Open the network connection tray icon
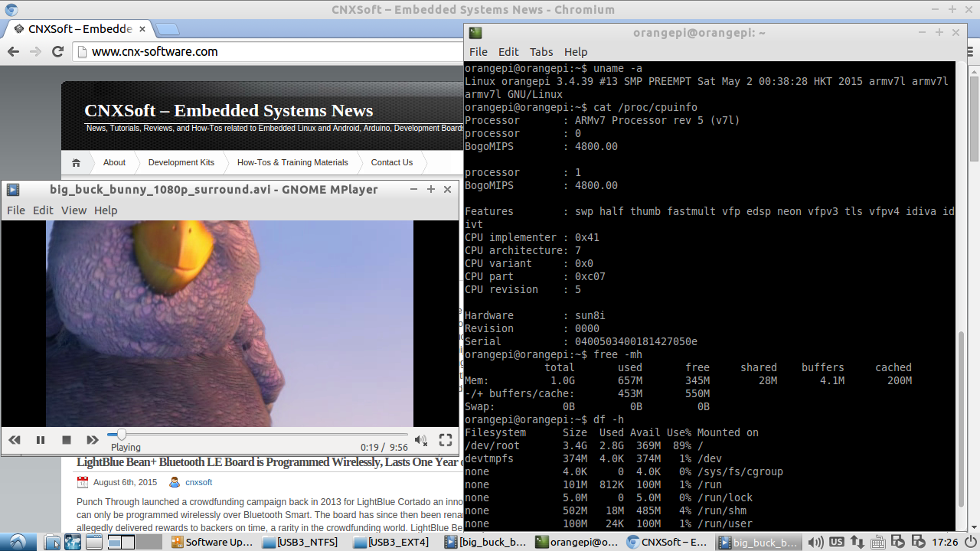This screenshot has width=980, height=551. click(x=857, y=543)
